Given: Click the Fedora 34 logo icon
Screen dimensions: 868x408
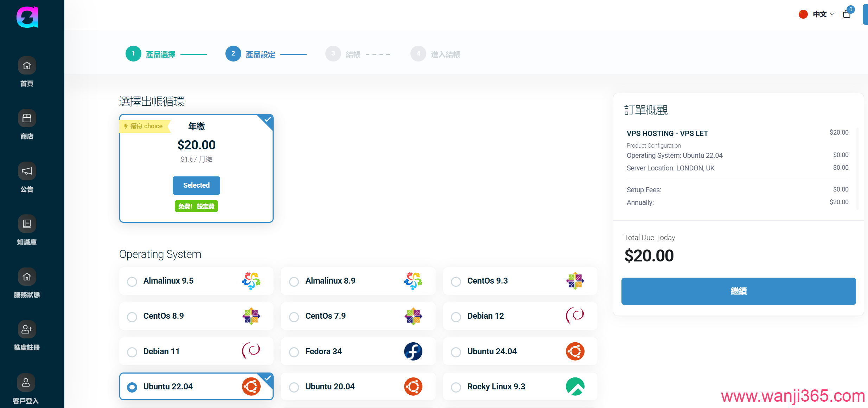Looking at the screenshot, I should 413,351.
